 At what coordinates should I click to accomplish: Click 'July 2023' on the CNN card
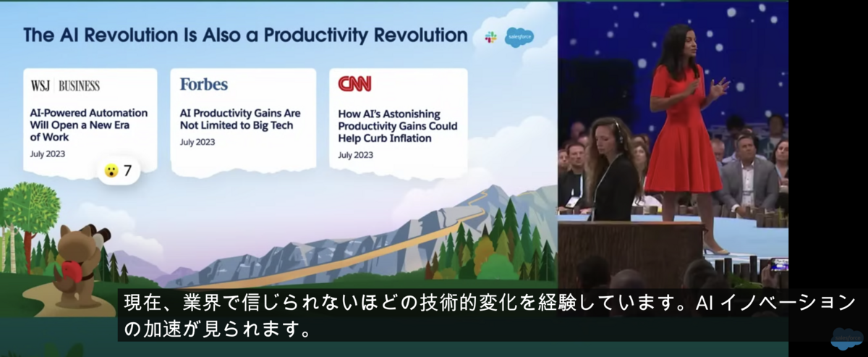point(356,155)
